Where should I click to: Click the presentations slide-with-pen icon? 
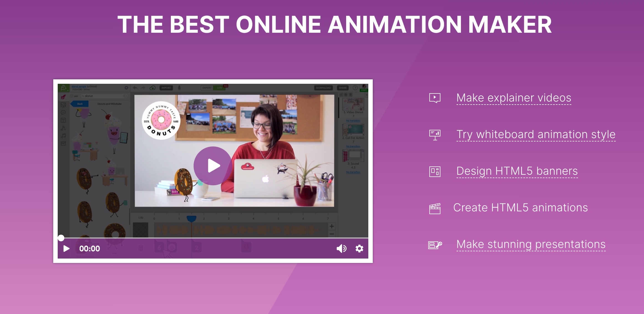[x=435, y=245]
